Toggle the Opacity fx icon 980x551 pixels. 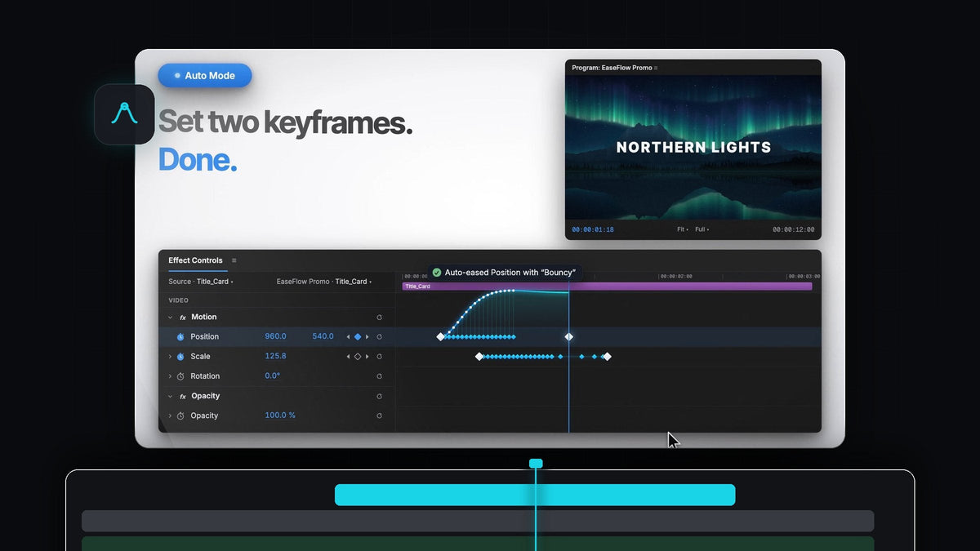[183, 396]
